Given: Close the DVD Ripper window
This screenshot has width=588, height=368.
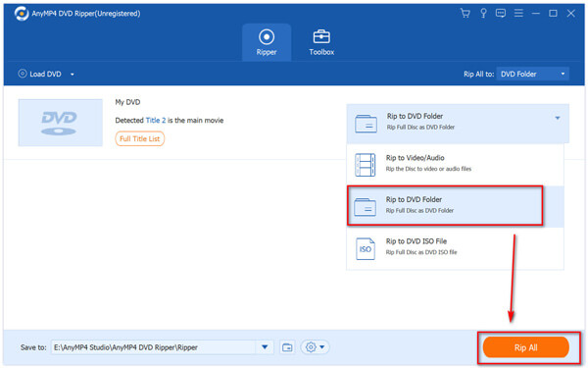Looking at the screenshot, I should click(571, 14).
